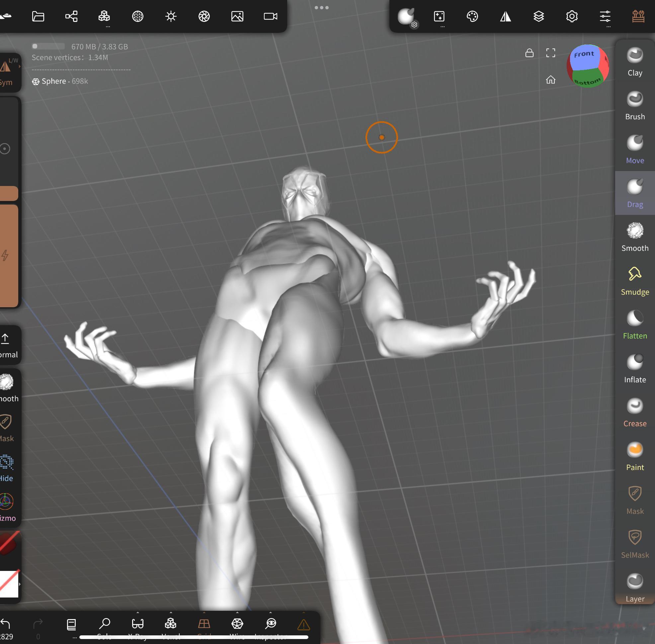
Task: Open the Layers stack menu
Action: 539,16
